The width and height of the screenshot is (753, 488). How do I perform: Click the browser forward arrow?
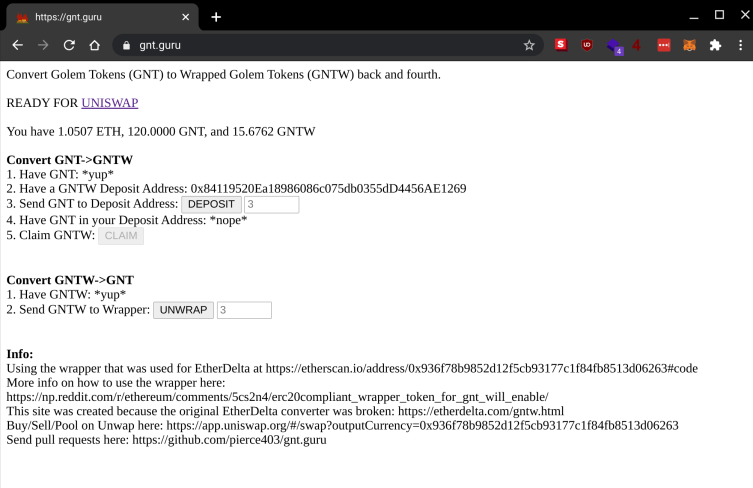(43, 45)
